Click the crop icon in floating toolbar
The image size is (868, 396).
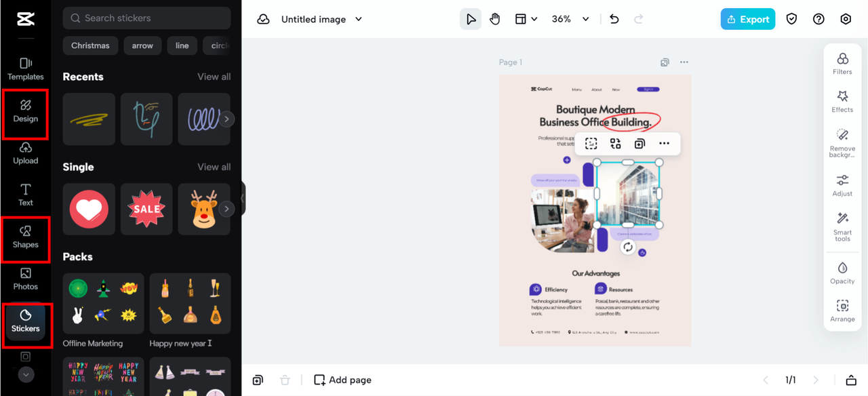(591, 144)
